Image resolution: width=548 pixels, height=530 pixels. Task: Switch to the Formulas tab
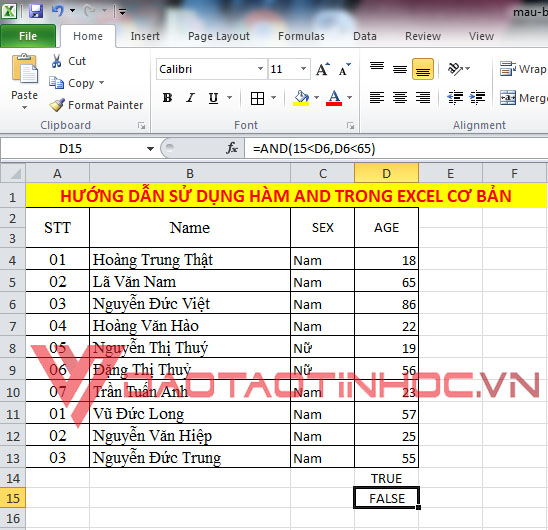tap(301, 36)
